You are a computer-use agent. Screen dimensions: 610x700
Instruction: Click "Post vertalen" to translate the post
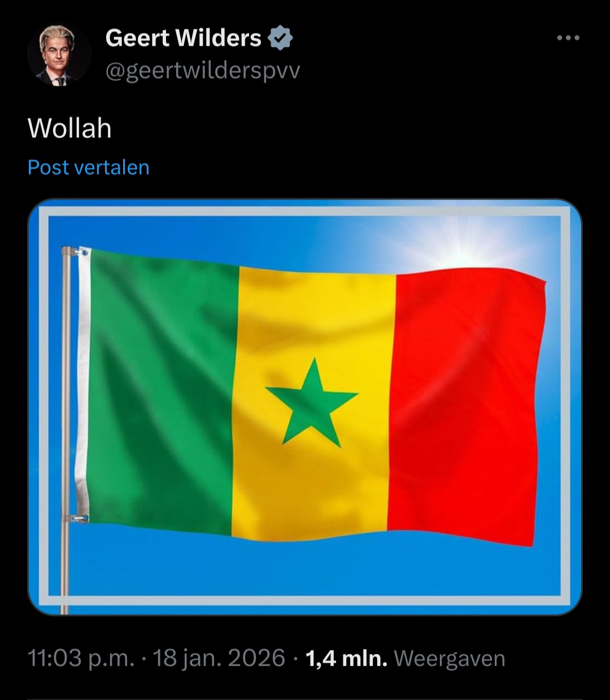[89, 167]
